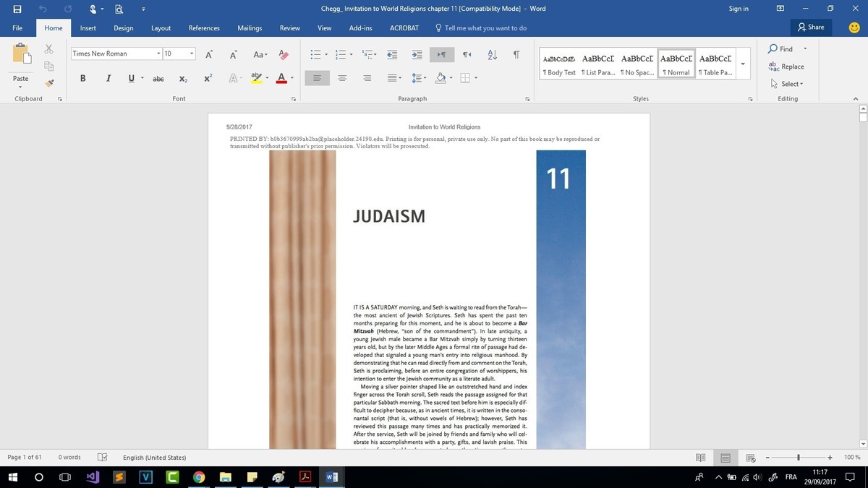
Task: Apply strikethrough formatting
Action: [158, 78]
